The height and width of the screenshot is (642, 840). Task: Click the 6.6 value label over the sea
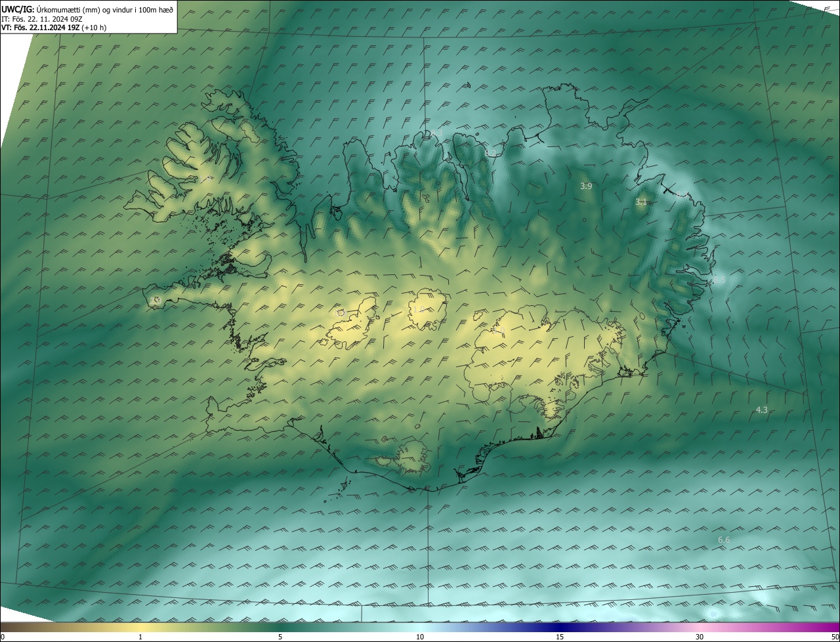[x=724, y=540]
